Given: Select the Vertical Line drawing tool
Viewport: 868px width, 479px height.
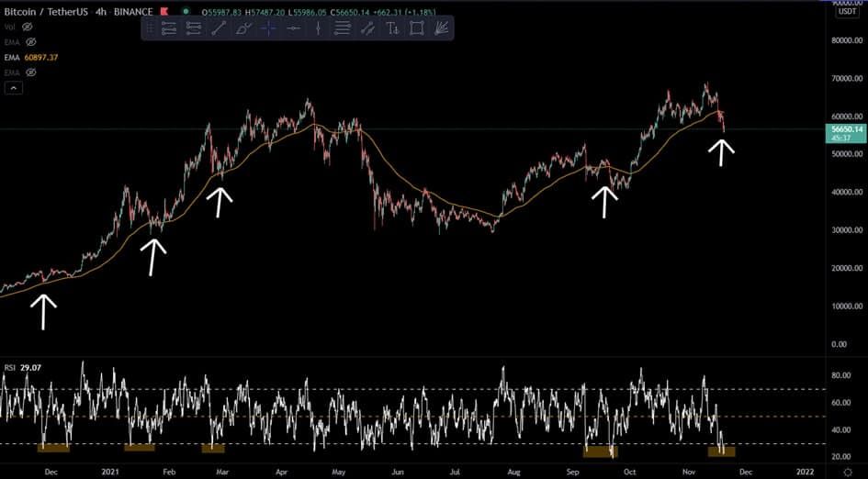Looking at the screenshot, I should pyautogui.click(x=318, y=28).
